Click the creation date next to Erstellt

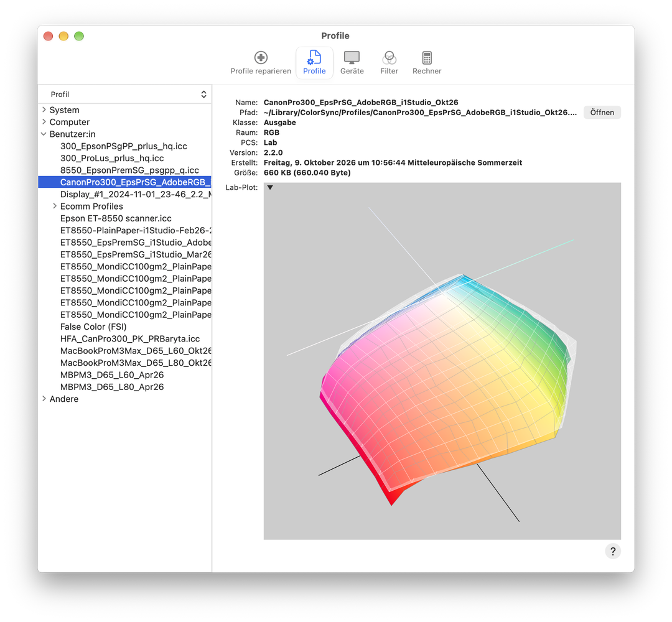coord(393,162)
